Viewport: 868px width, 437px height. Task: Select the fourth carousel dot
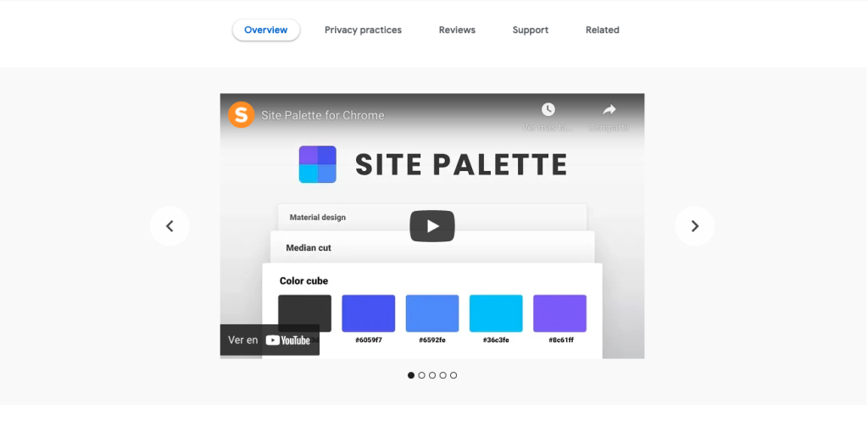pos(442,375)
